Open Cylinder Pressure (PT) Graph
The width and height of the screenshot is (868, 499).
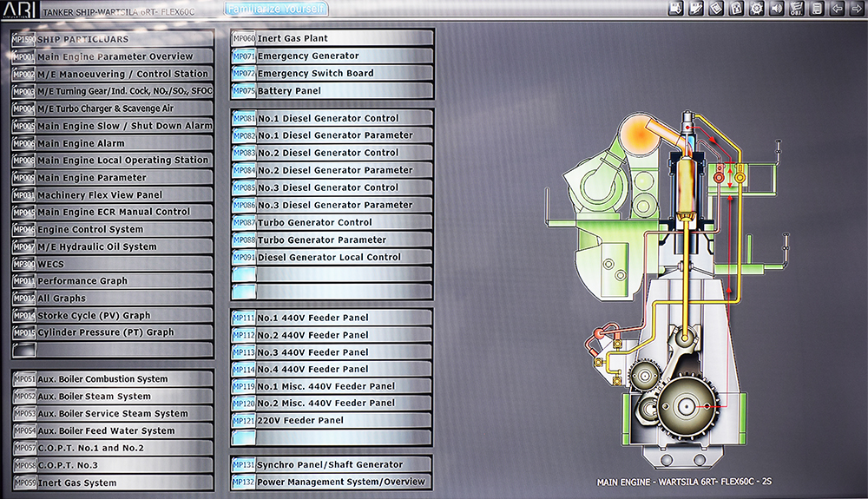pos(112,332)
